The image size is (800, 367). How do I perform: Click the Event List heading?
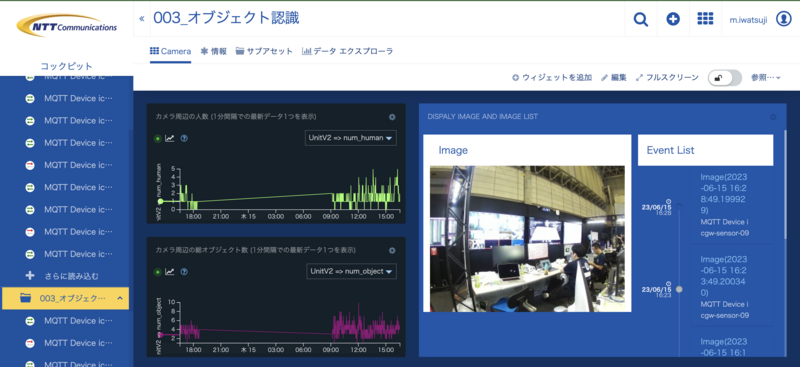click(670, 150)
